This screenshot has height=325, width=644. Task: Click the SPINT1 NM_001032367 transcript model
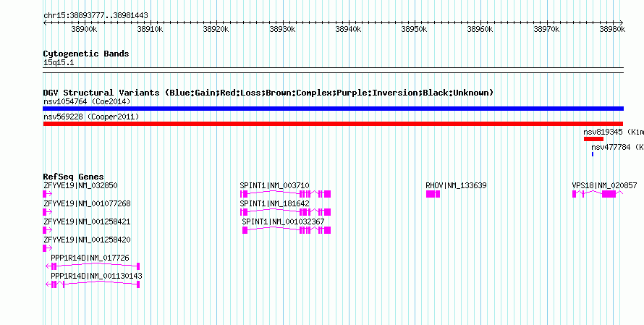287,230
